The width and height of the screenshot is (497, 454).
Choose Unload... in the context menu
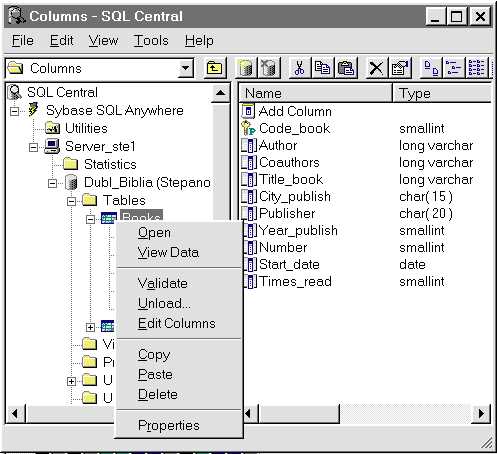tap(179, 303)
